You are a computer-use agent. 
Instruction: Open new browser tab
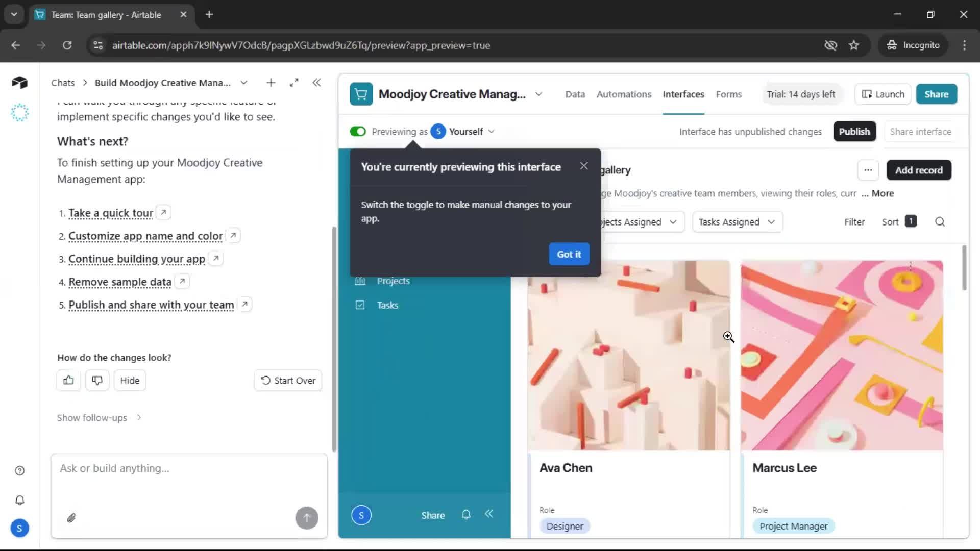tap(209, 14)
